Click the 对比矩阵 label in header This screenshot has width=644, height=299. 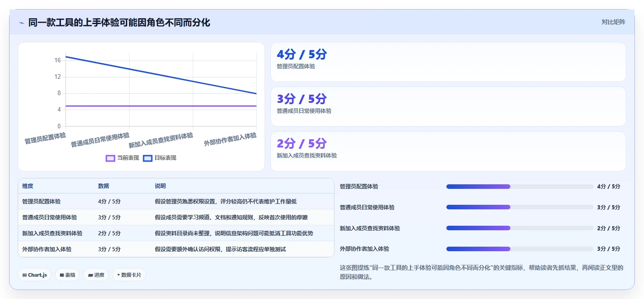coord(613,22)
